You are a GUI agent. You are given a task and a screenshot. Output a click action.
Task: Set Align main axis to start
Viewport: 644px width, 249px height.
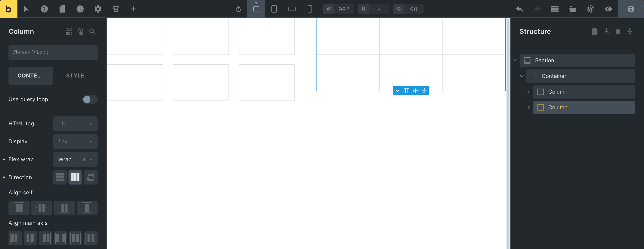tap(15, 238)
